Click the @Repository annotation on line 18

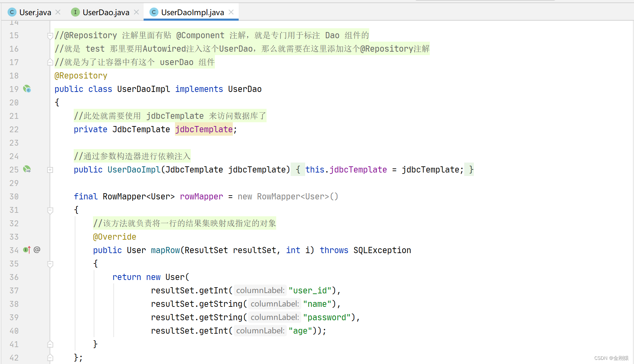81,76
